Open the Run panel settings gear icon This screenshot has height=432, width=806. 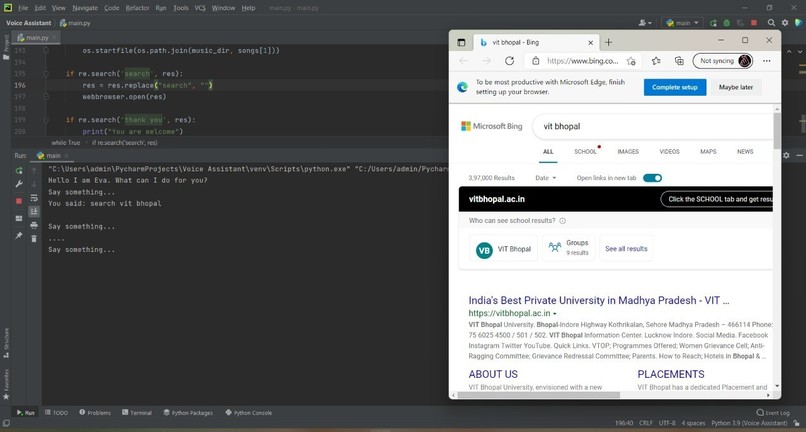(x=786, y=155)
